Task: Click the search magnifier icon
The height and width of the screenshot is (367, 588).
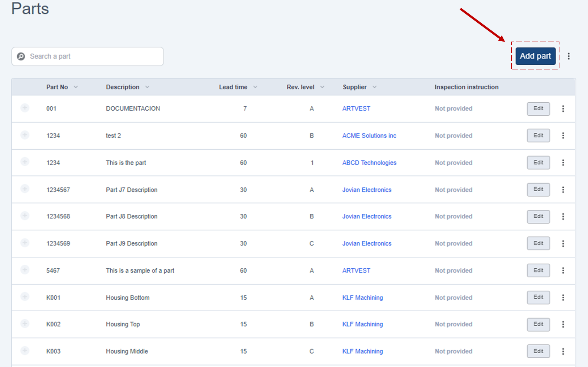Action: click(21, 56)
